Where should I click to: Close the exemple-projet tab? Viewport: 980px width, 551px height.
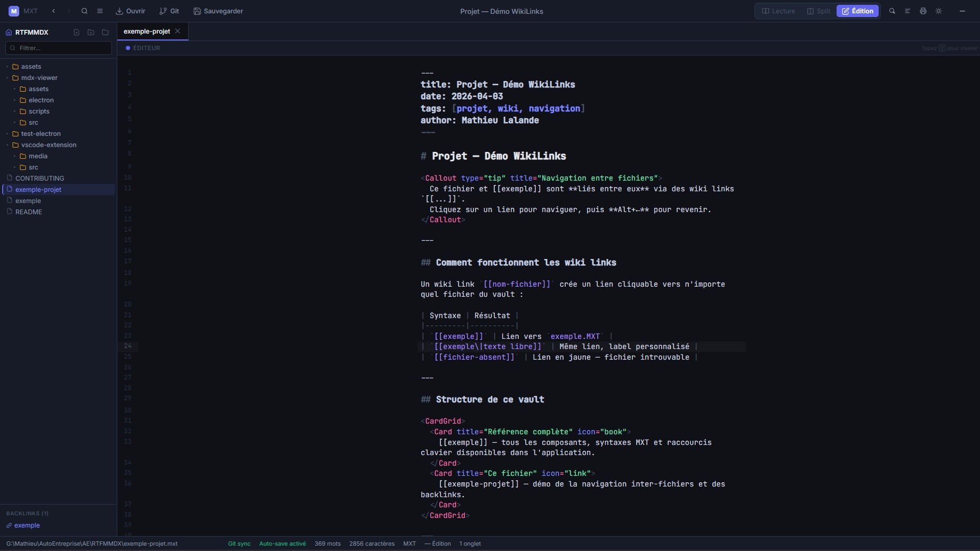pos(178,31)
